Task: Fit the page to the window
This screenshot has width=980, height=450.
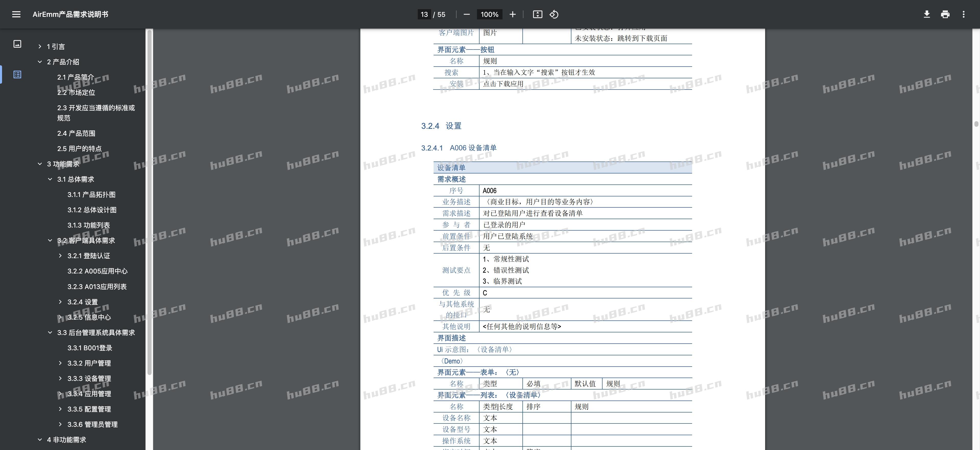Action: click(x=537, y=14)
